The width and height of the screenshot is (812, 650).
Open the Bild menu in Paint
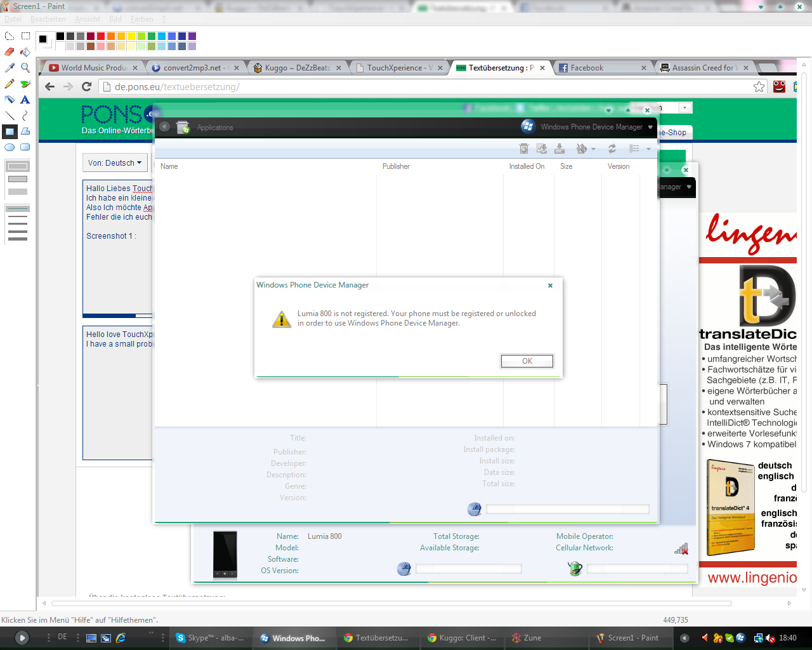point(115,19)
